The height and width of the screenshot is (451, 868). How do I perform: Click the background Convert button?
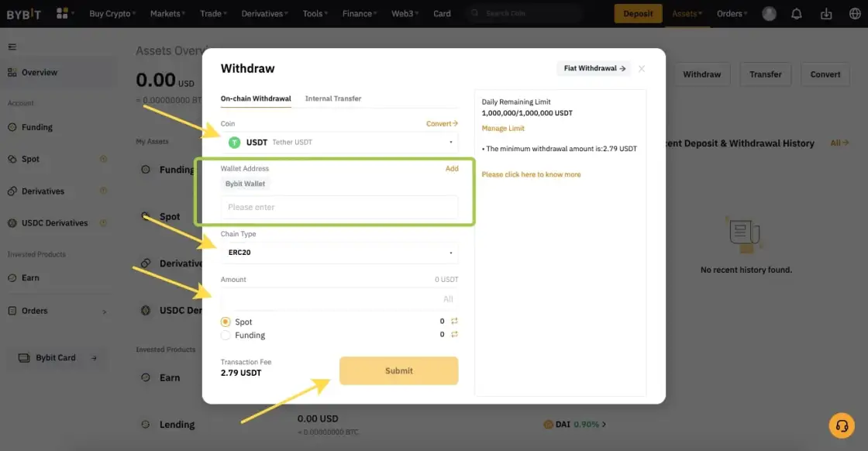[825, 74]
